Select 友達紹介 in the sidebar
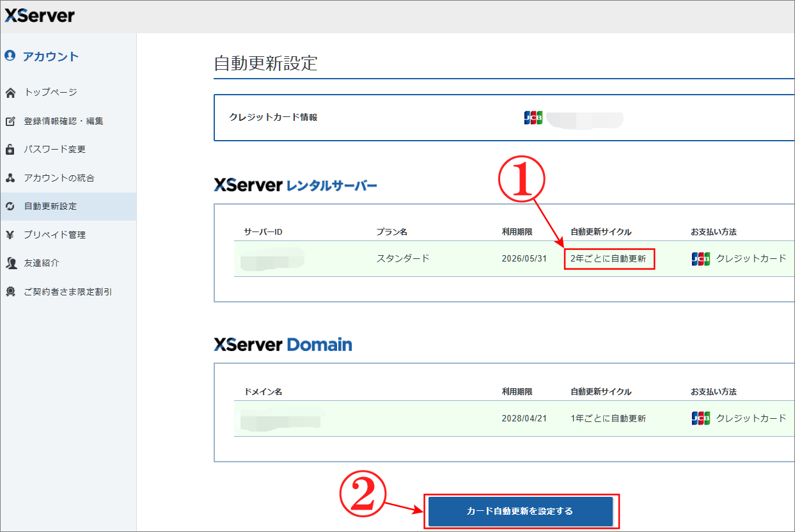795x532 pixels. click(x=40, y=263)
